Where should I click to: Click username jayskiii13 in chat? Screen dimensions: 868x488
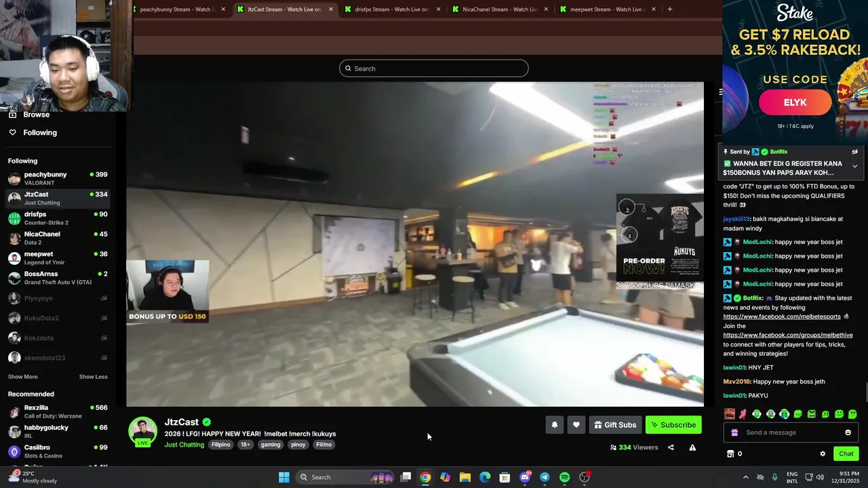click(x=736, y=219)
